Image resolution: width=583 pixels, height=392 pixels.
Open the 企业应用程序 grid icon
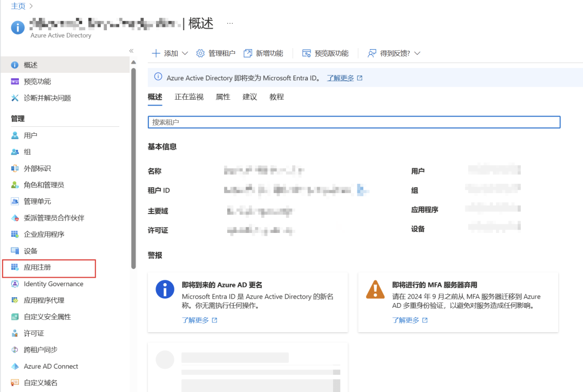(x=15, y=234)
